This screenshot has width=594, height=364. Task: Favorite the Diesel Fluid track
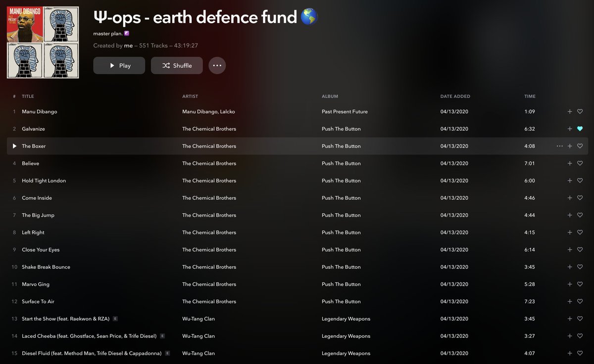click(580, 354)
